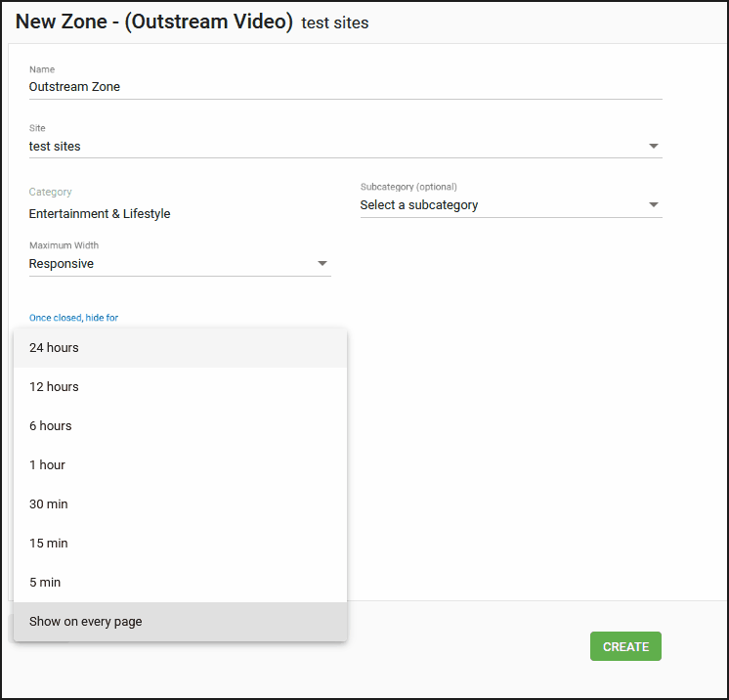This screenshot has height=700, width=729.
Task: Pick the 6 hours option
Action: (x=181, y=425)
